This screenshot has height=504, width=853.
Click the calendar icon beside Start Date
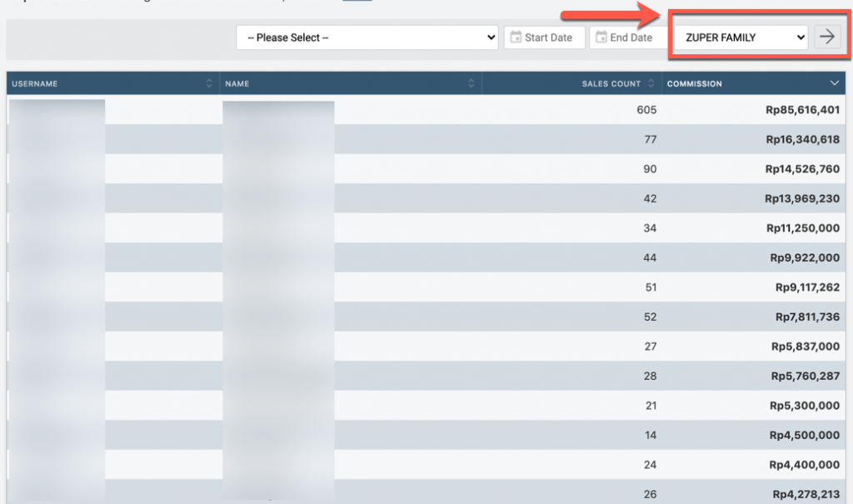click(516, 37)
